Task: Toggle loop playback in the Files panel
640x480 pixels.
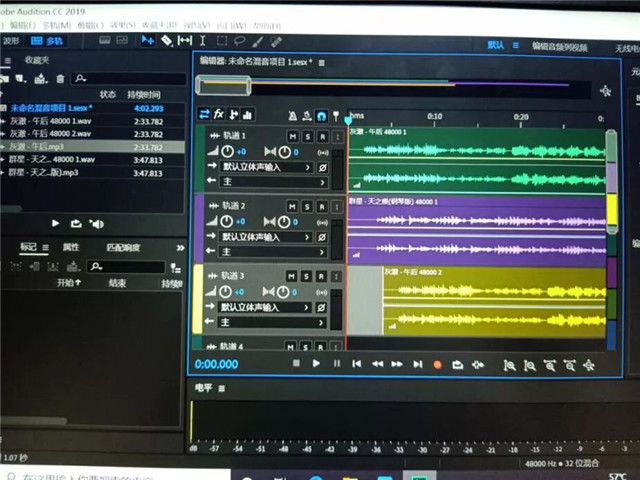Action: (x=76, y=223)
